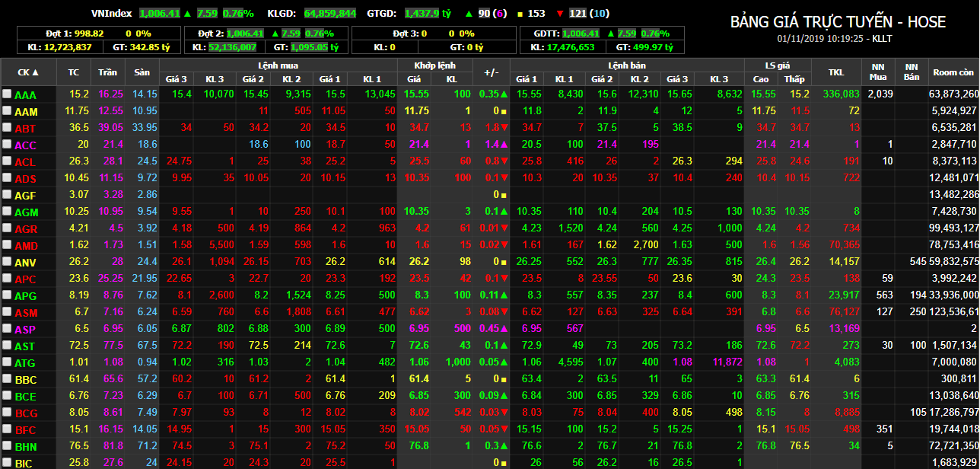The width and height of the screenshot is (980, 469).
Task: Click the Room còn column header
Action: pyautogui.click(x=953, y=72)
